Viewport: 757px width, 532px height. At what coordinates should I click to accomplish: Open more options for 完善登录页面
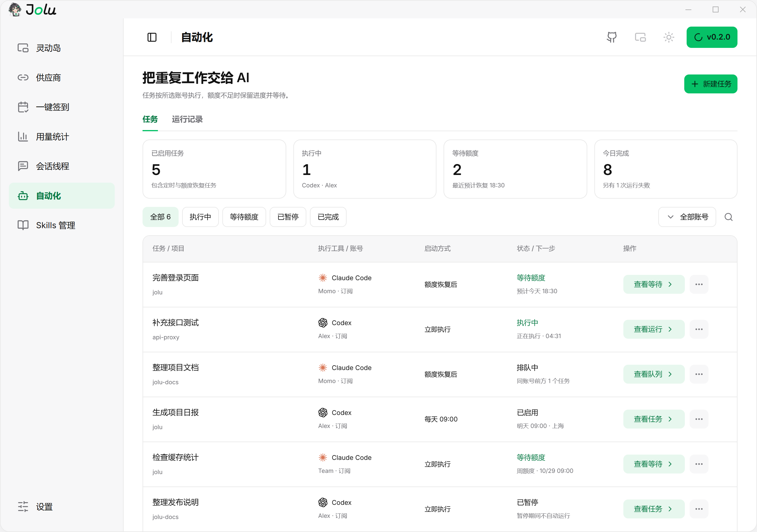click(x=699, y=284)
